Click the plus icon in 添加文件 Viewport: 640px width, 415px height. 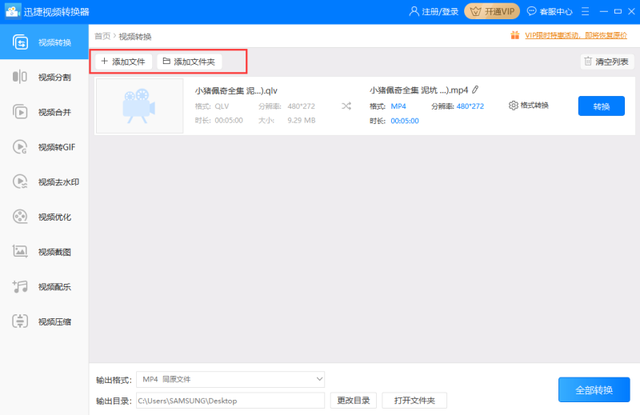tap(104, 61)
